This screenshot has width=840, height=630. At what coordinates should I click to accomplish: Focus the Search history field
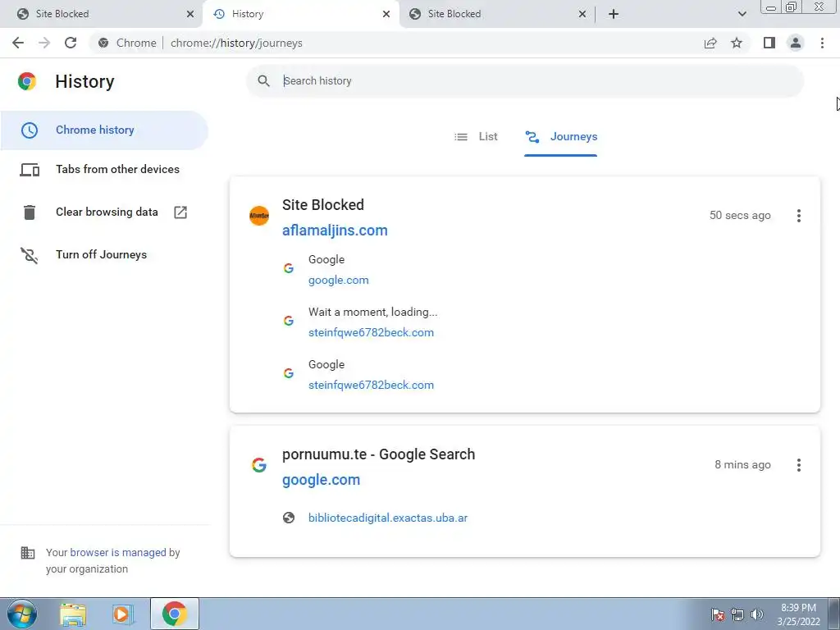click(525, 81)
